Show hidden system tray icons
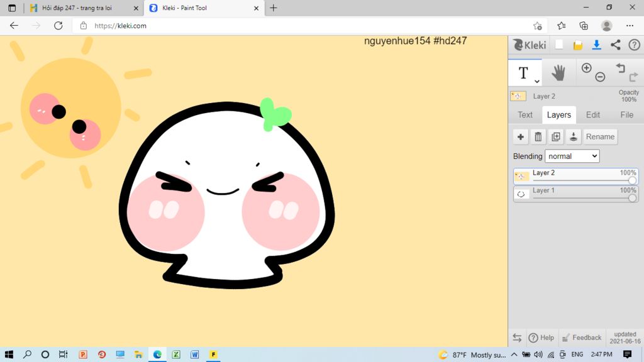 click(514, 354)
